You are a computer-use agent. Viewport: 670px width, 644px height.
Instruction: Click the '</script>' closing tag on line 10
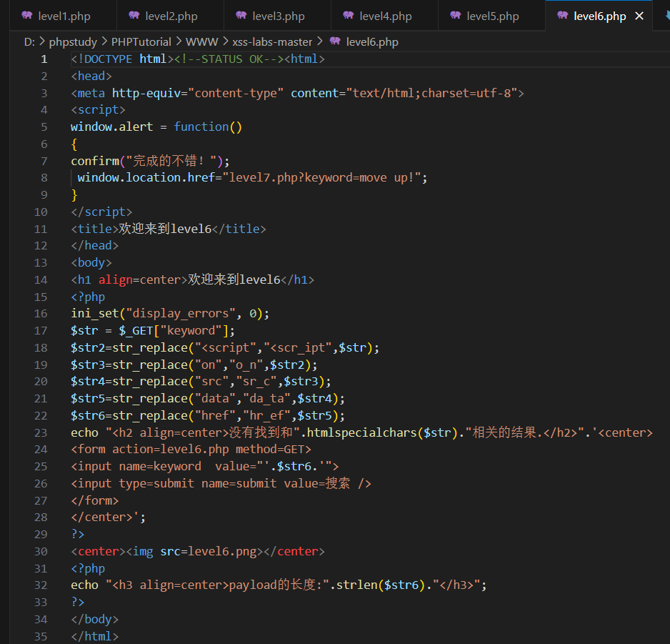click(101, 212)
